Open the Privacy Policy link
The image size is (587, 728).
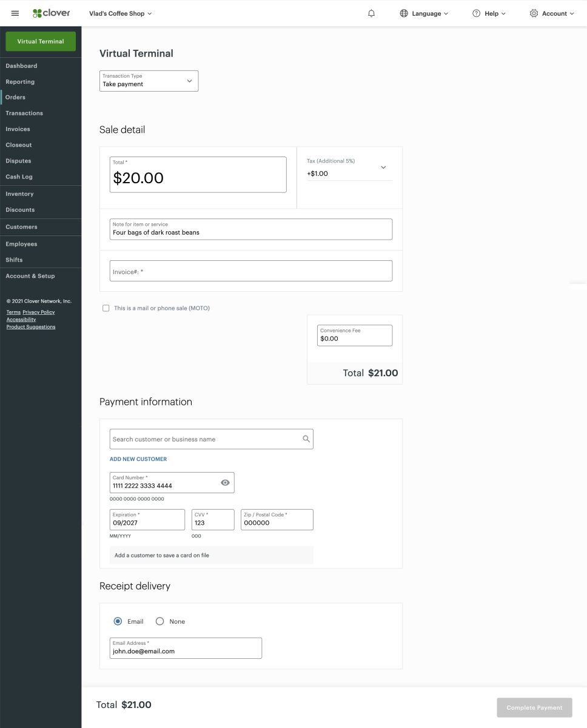[39, 312]
